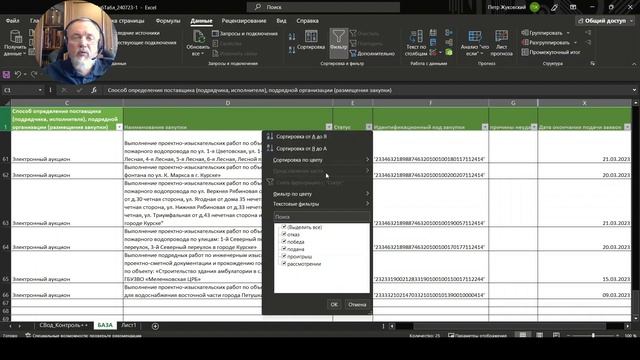
Task: Open filter dropdown on Идентификационный код column
Action: (484, 127)
